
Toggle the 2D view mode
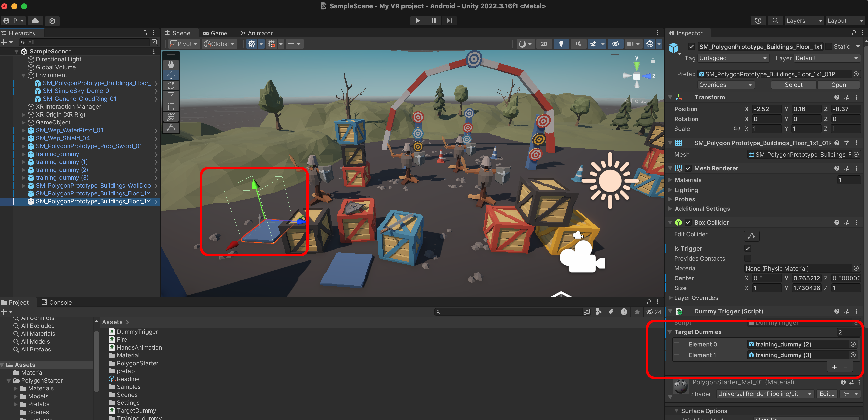click(x=544, y=44)
